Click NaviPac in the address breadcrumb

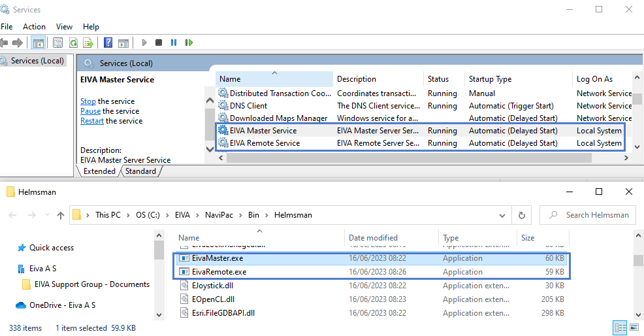point(219,215)
